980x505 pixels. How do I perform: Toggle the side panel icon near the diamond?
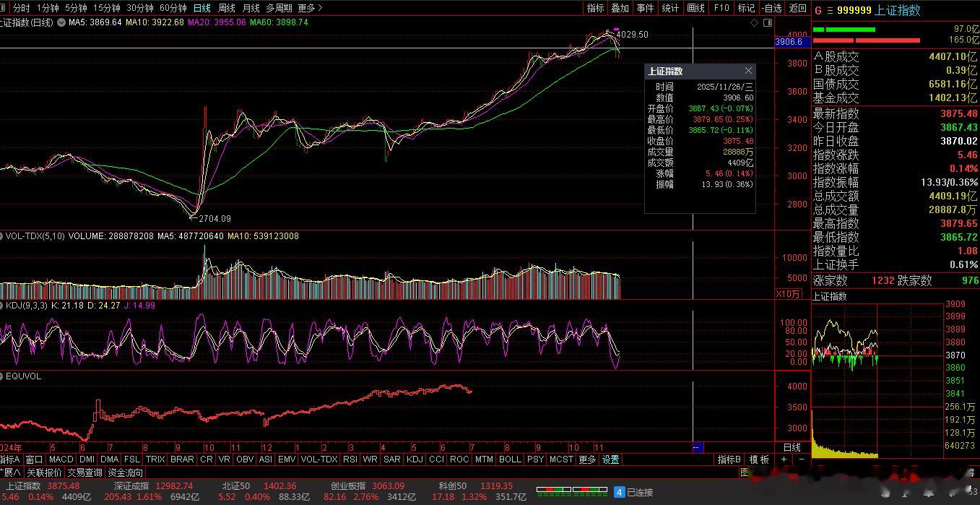767,22
